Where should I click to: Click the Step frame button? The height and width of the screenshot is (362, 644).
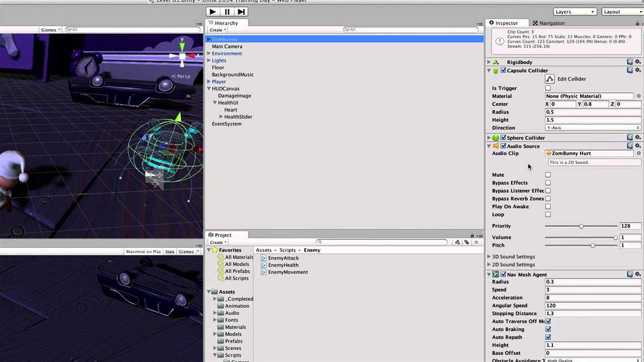coord(241,12)
